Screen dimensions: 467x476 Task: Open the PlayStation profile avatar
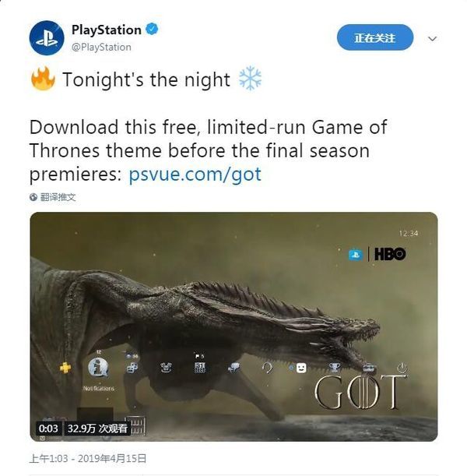coord(47,38)
